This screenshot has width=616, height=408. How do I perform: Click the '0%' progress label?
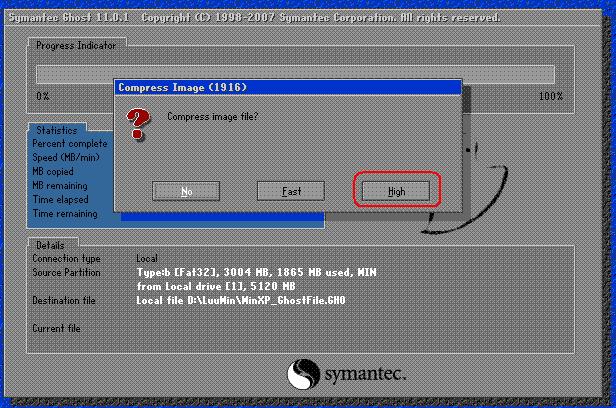(x=42, y=96)
